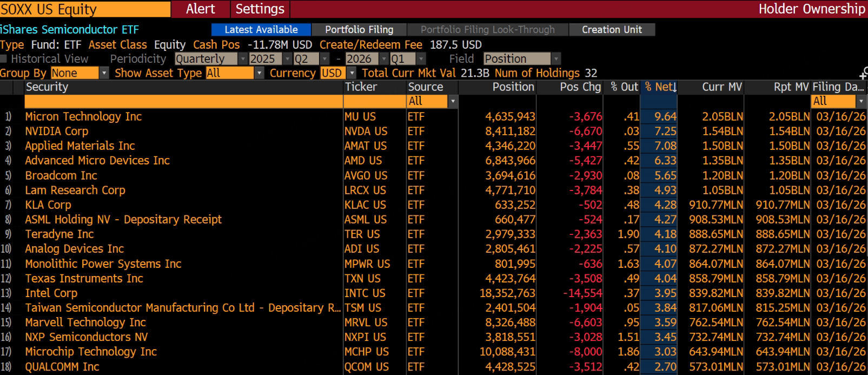Select the NXP Semiconductors NV row
Screen dimensions: 868x375
(x=434, y=337)
